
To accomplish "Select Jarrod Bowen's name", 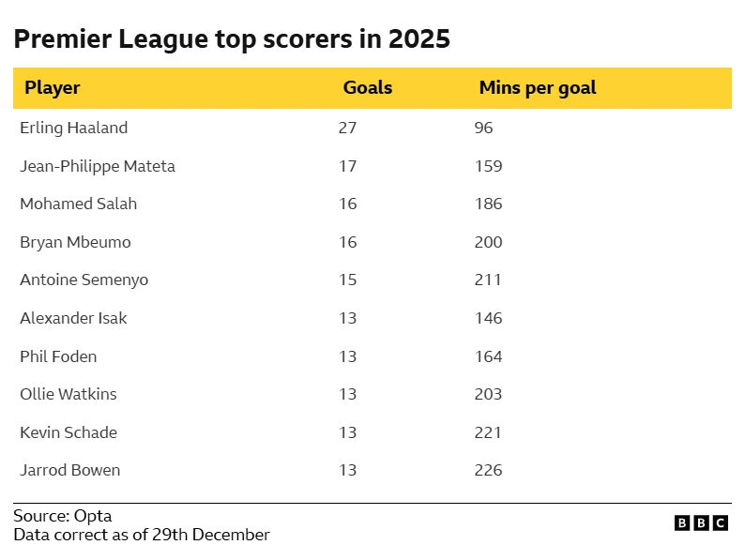I will coord(69,470).
